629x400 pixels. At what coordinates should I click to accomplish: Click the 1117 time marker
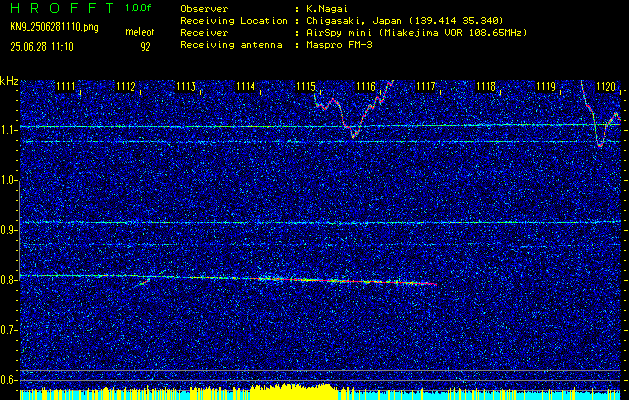tap(426, 86)
